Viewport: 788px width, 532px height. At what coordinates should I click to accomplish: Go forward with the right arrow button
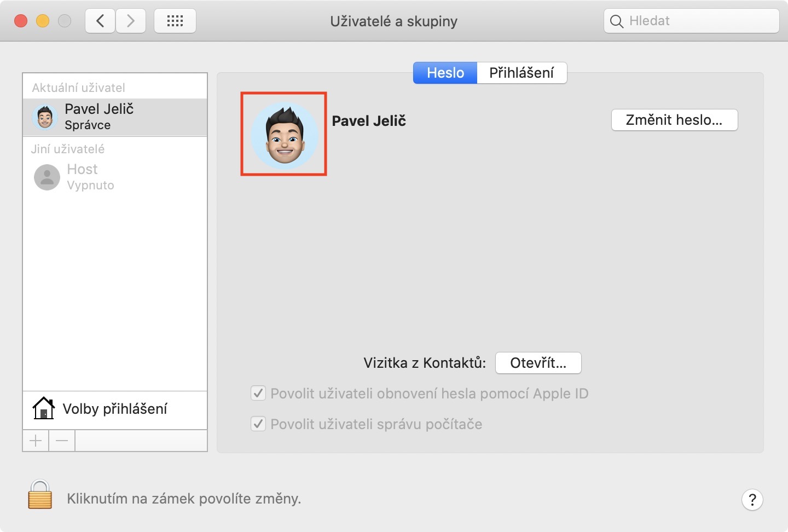[x=130, y=21]
